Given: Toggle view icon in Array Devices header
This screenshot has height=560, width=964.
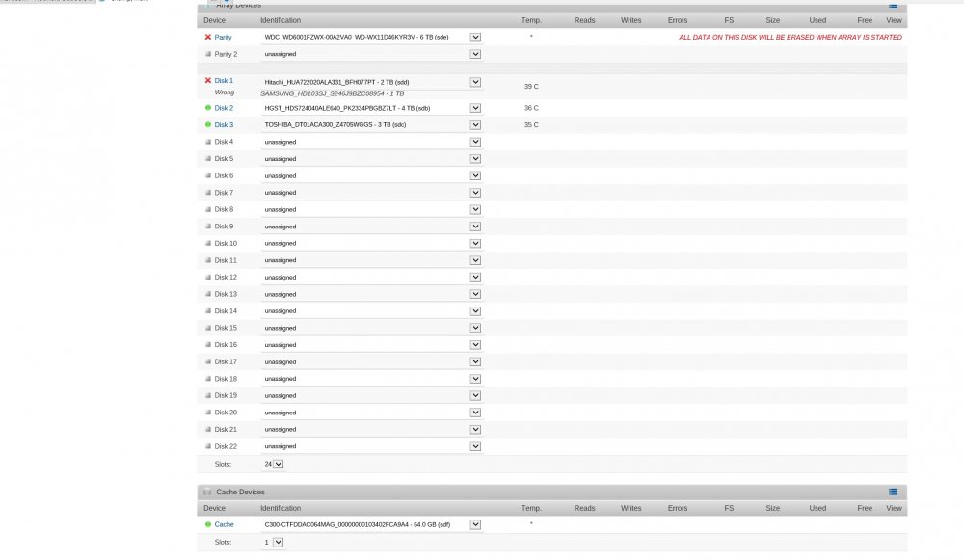Looking at the screenshot, I should (894, 5).
